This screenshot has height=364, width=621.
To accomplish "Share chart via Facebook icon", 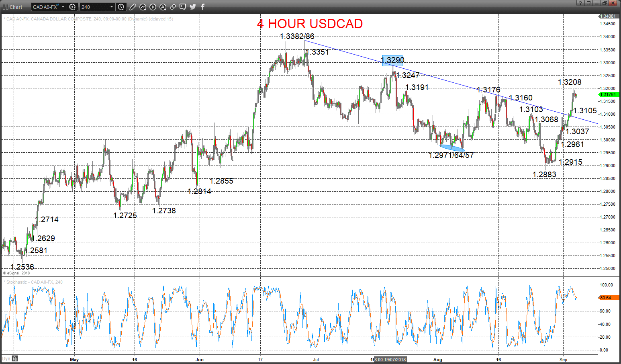I will 203,7.
